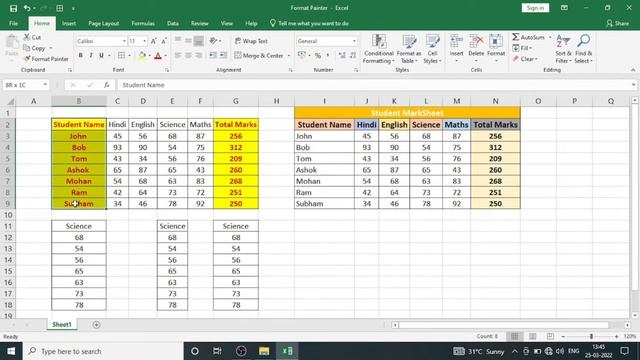The width and height of the screenshot is (640, 360).
Task: Click AutoSum
Action: click(x=529, y=37)
